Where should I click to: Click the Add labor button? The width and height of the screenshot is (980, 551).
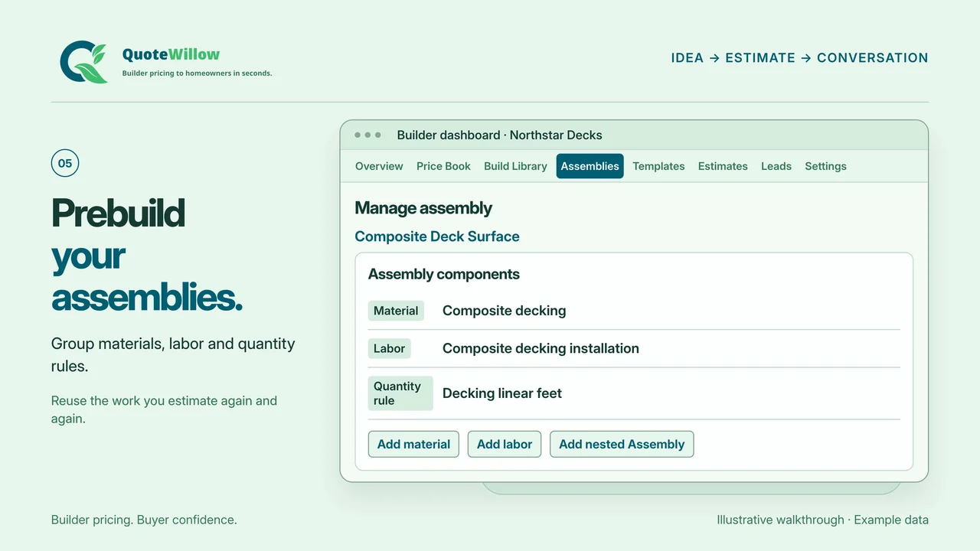(505, 444)
